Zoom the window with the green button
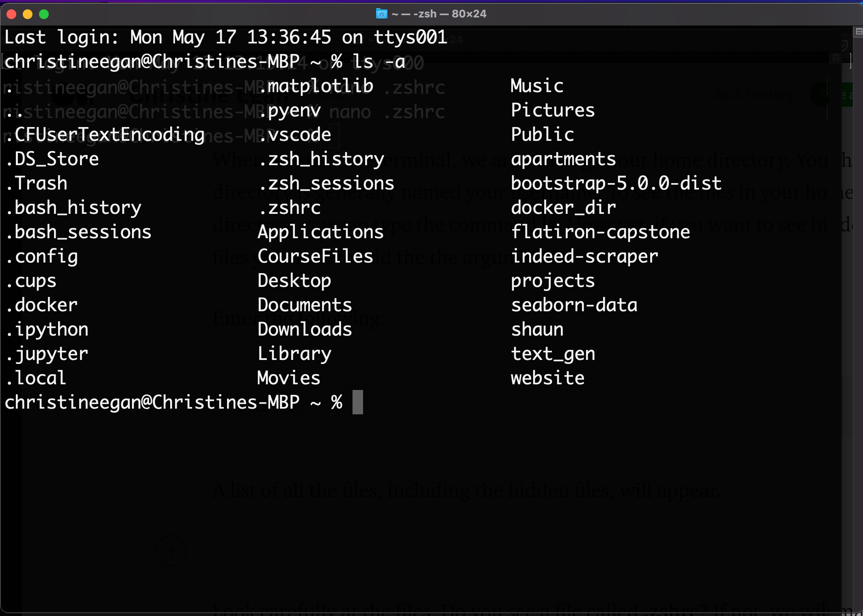863x616 pixels. point(44,14)
